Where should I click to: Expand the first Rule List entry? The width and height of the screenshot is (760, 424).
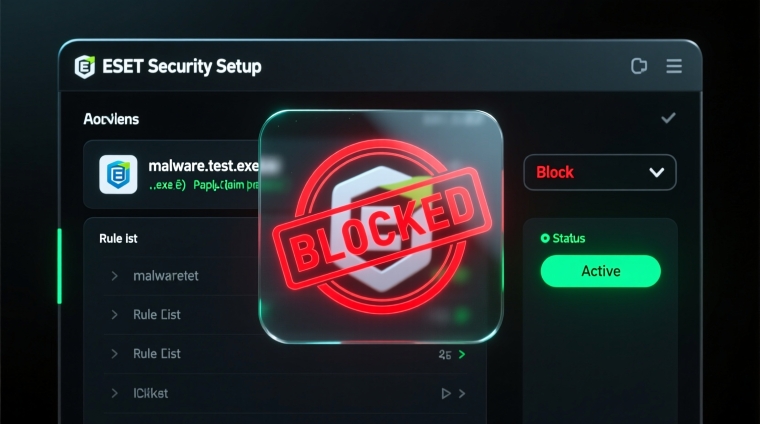point(114,315)
